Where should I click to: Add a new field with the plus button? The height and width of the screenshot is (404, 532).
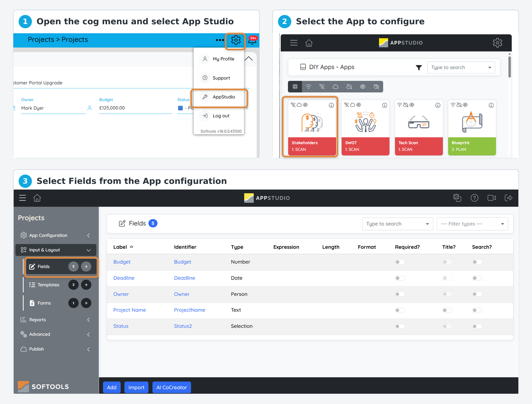point(86,267)
